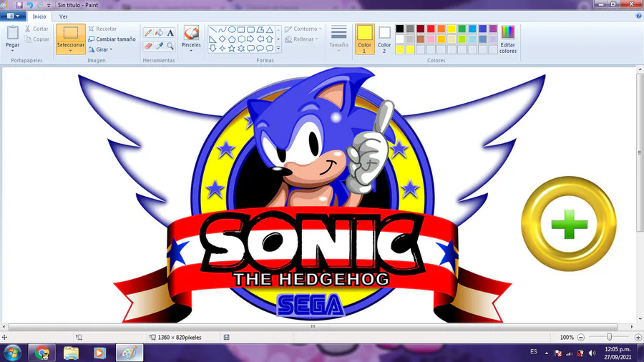The width and height of the screenshot is (644, 362).
Task: Activate the Color 2 button
Action: tap(384, 39)
